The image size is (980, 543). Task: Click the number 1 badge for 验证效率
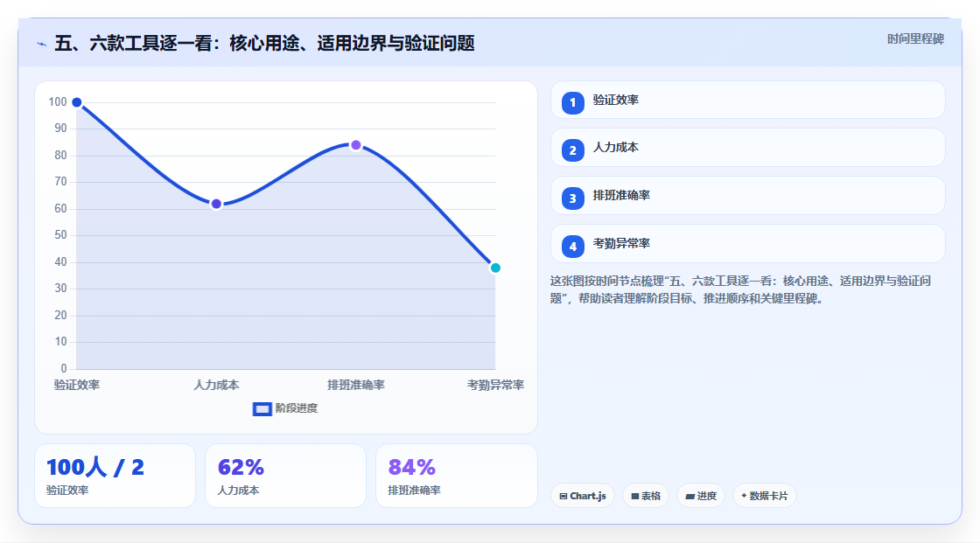tap(572, 103)
